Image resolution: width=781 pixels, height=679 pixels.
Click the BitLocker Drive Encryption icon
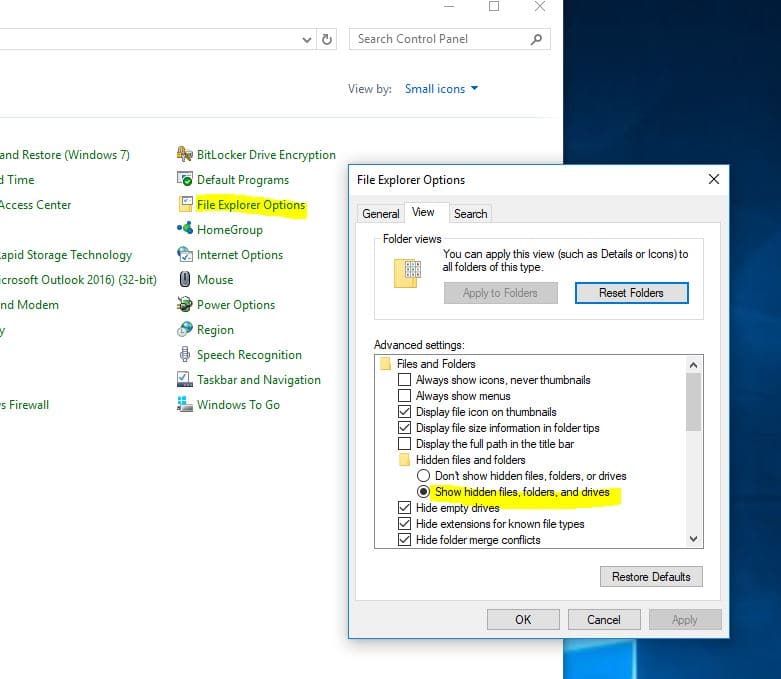pos(184,155)
